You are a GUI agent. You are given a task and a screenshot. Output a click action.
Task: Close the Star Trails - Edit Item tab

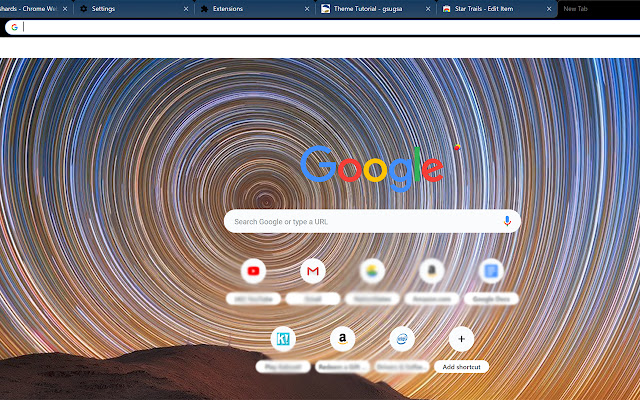point(549,9)
